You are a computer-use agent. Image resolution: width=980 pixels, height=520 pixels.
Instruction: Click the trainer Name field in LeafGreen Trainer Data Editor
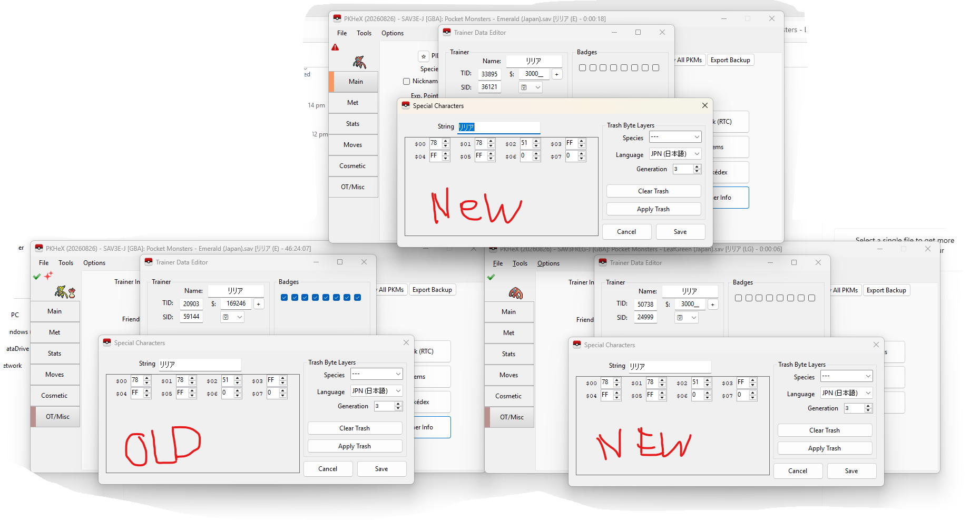tap(690, 291)
